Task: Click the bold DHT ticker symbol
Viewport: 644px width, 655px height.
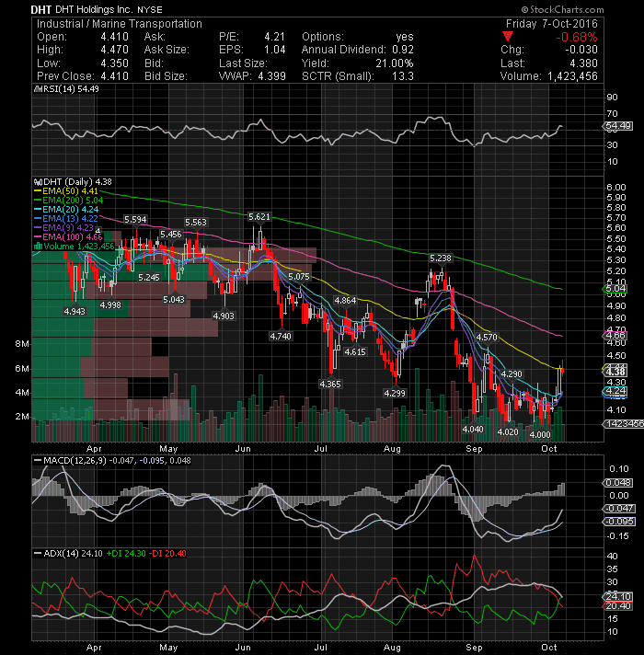Action: coord(40,9)
